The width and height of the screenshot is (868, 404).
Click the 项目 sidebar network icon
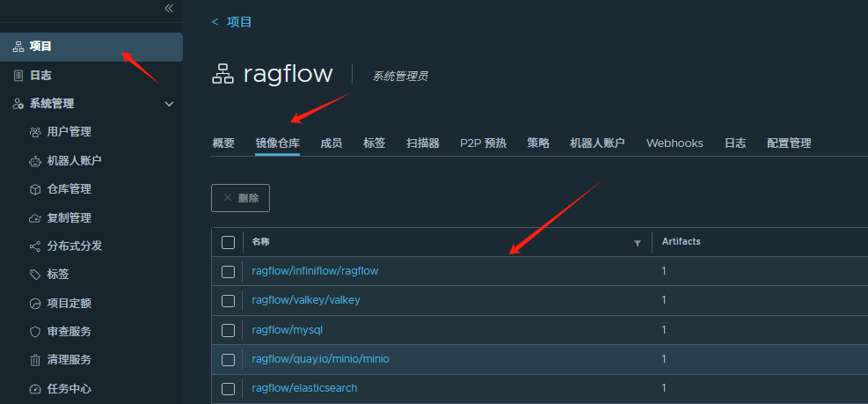coord(18,47)
